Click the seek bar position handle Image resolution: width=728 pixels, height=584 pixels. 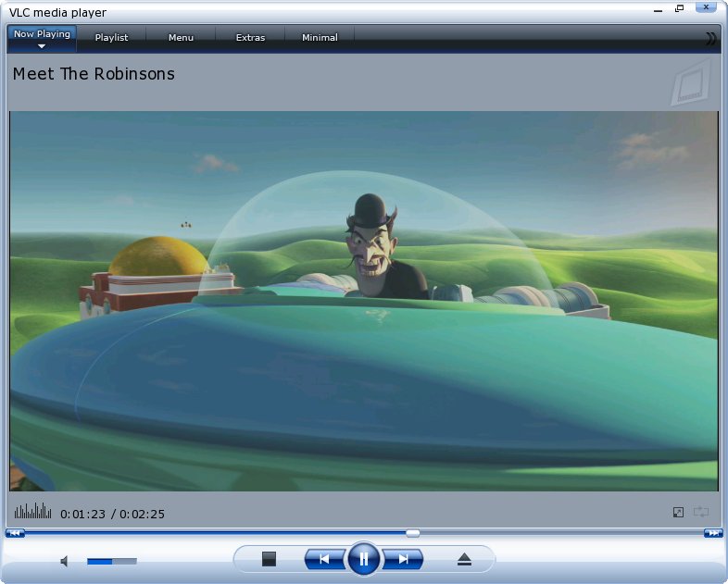(x=413, y=533)
